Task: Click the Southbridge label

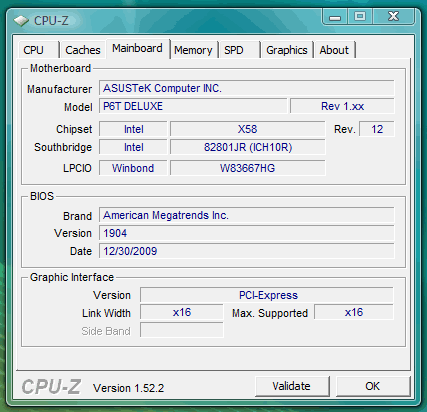Action: (63, 147)
